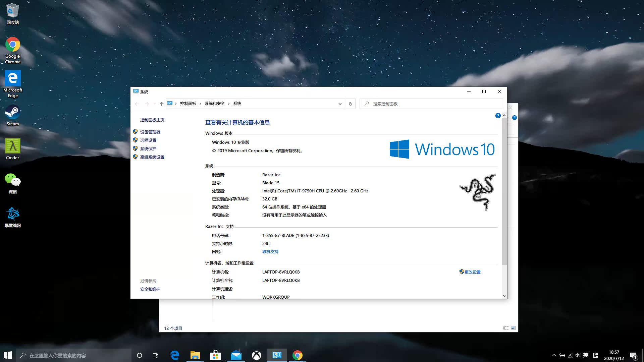The height and width of the screenshot is (362, 644).
Task: Click 控制面板 breadcrumb item
Action: click(x=188, y=104)
